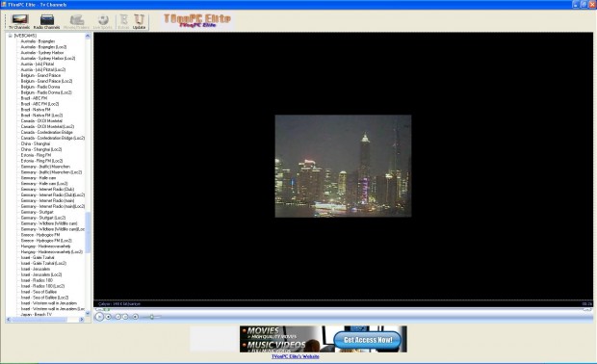The image size is (597, 364).
Task: Select Israel - Western wall in Jerusalem without Loc2
Action: 49,303
